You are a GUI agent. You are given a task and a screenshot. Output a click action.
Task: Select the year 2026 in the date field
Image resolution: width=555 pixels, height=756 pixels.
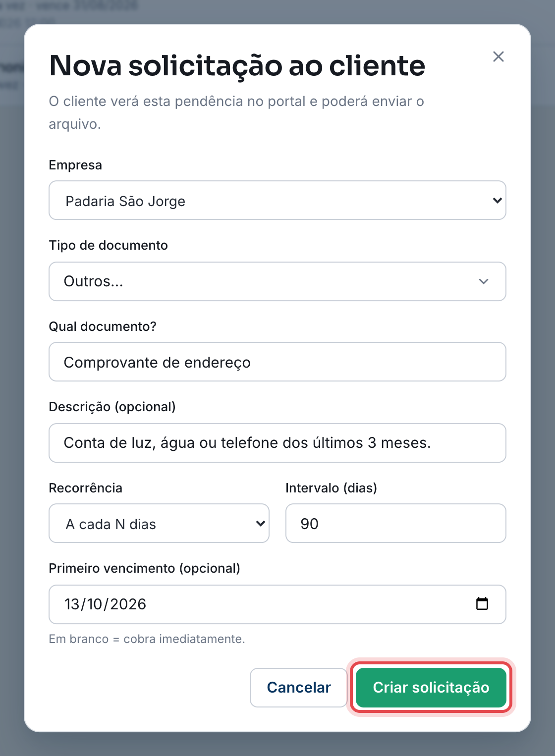[x=128, y=604]
